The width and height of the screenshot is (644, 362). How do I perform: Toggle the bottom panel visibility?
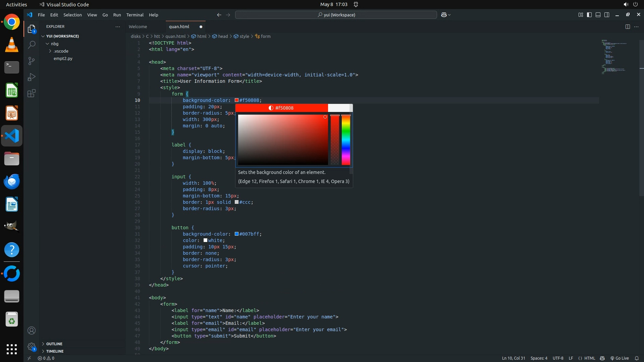[598, 15]
